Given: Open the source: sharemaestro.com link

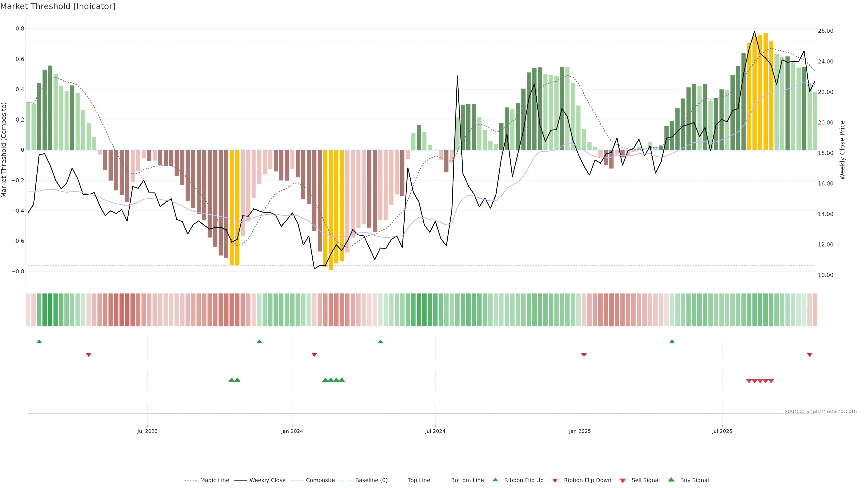Looking at the screenshot, I should click(821, 411).
